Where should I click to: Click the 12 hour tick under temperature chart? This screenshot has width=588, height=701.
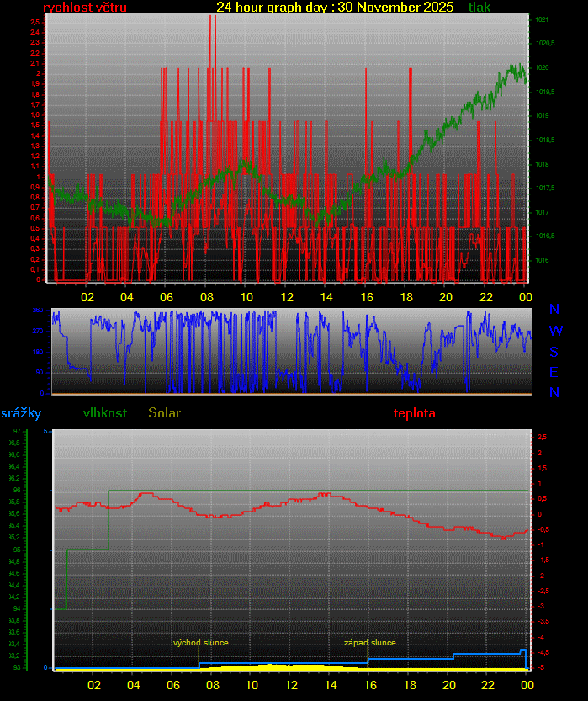(292, 685)
